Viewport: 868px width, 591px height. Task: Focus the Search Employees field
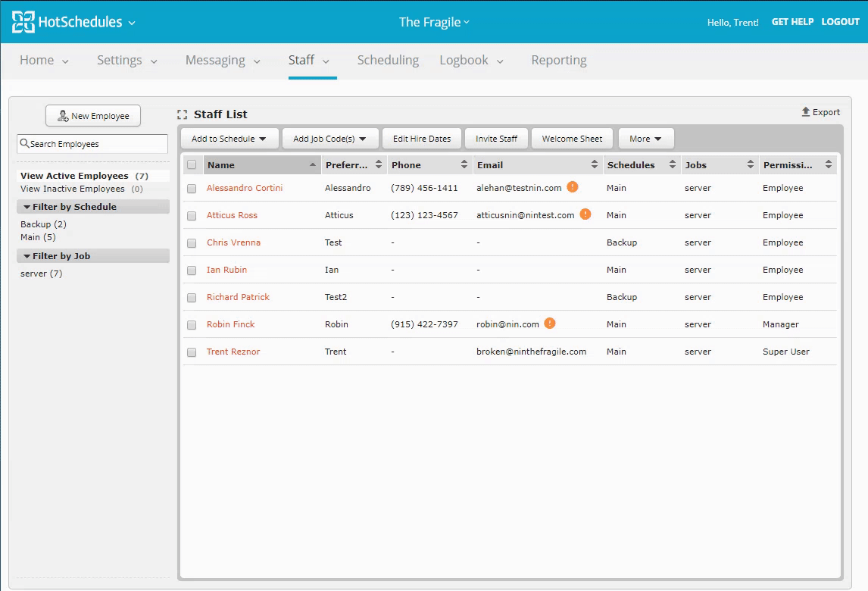[x=92, y=144]
